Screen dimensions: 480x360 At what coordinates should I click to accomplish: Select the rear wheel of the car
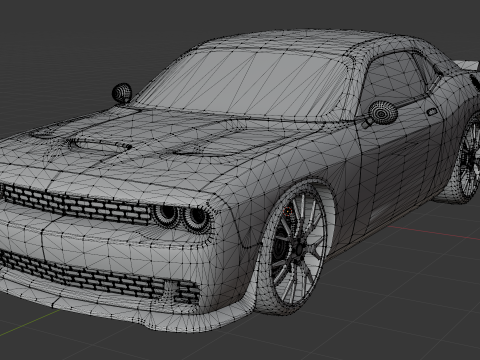[x=469, y=159]
